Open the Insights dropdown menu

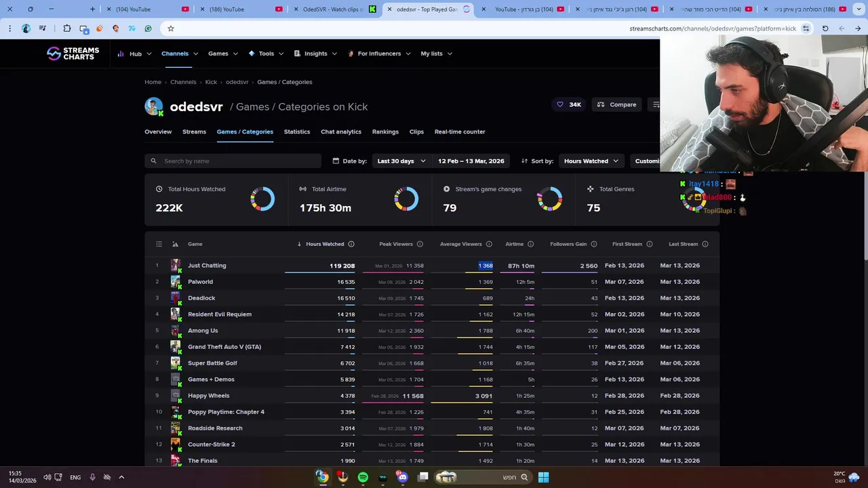(x=315, y=54)
